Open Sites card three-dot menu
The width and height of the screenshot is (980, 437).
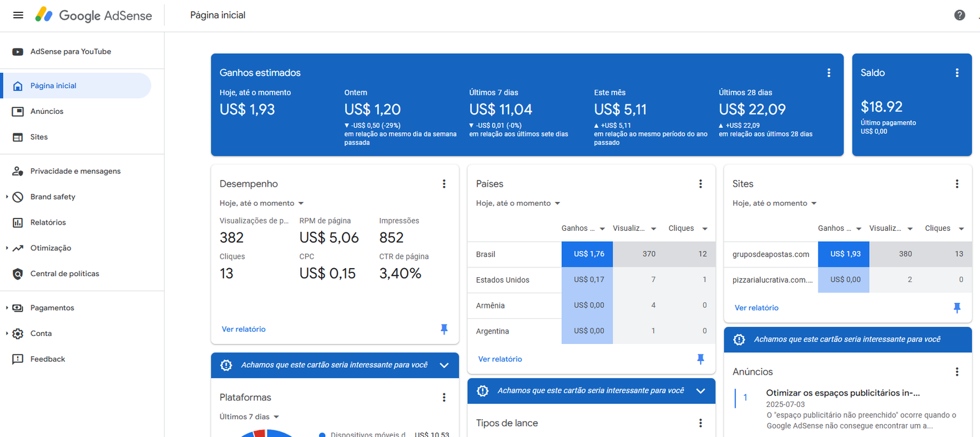click(957, 184)
